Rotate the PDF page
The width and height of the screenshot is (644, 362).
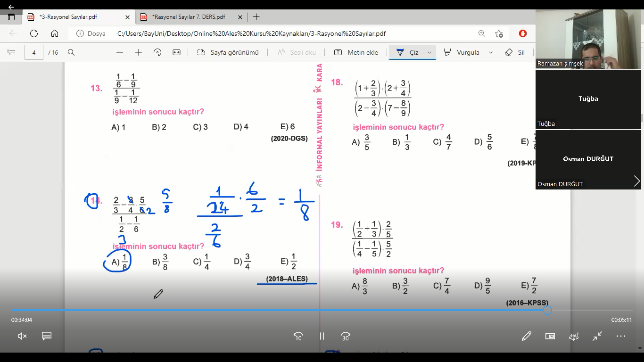coord(157,52)
